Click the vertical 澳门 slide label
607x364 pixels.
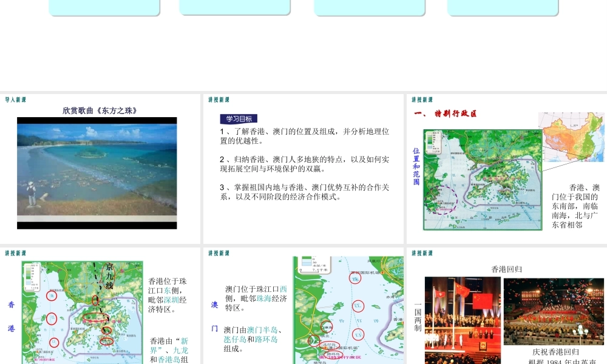[x=214, y=317]
